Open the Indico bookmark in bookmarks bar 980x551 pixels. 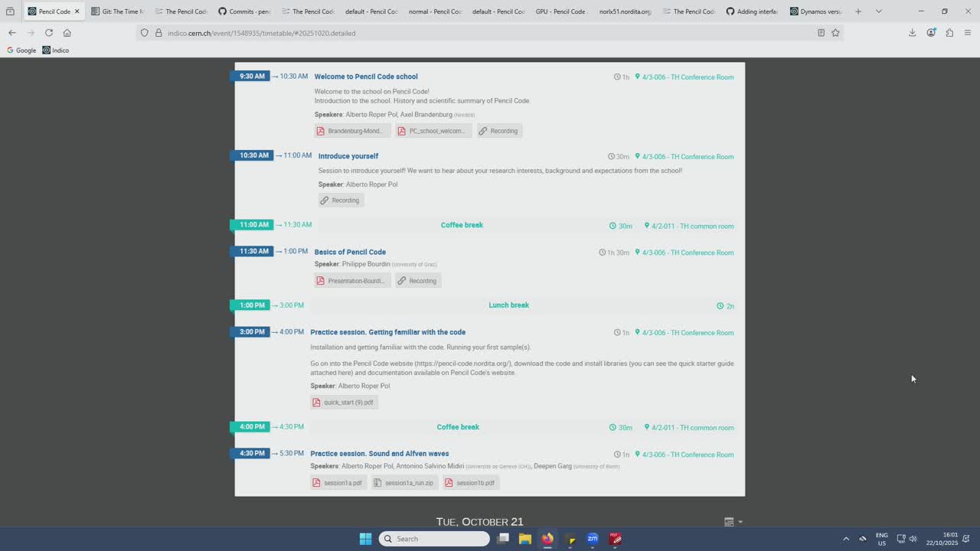(56, 51)
